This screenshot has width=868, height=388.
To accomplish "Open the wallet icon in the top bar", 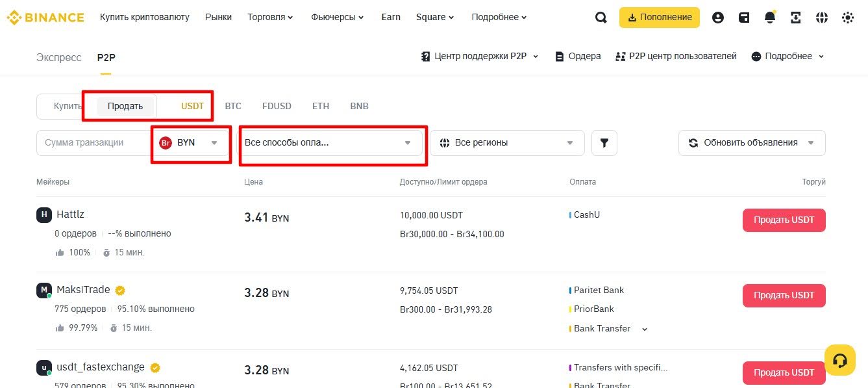I will [x=744, y=18].
